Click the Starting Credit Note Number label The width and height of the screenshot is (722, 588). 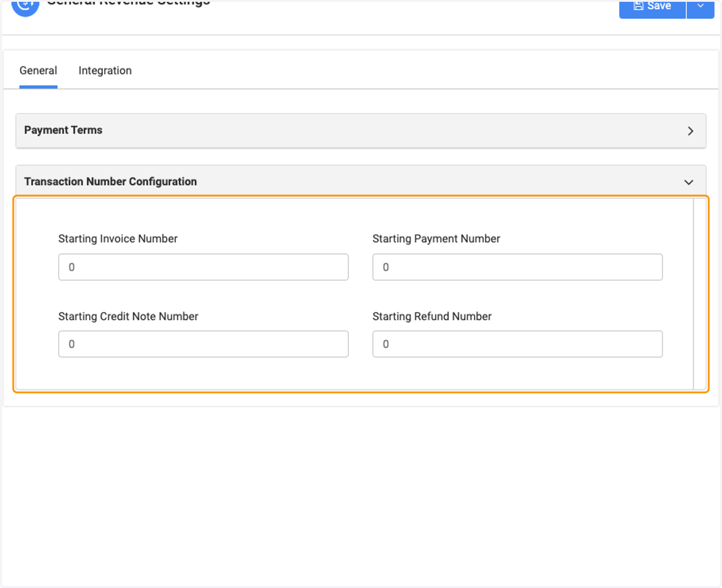click(128, 317)
